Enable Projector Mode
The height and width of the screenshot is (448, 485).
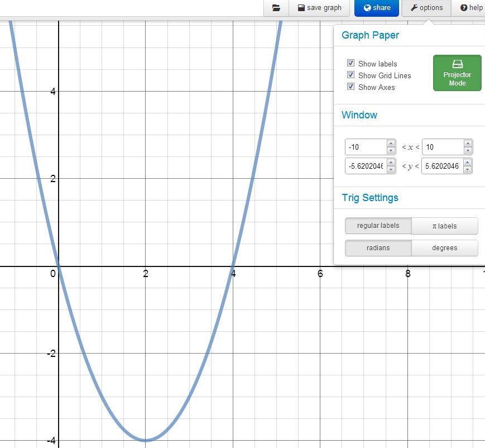click(x=457, y=73)
